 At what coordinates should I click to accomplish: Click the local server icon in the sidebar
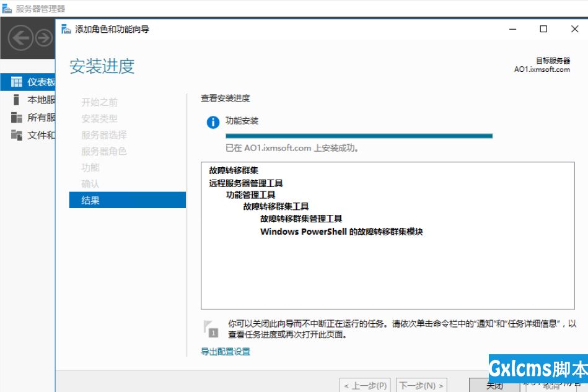(16, 100)
